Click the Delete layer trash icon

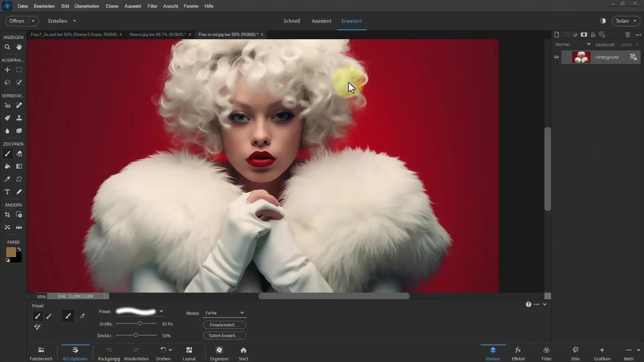point(628,35)
